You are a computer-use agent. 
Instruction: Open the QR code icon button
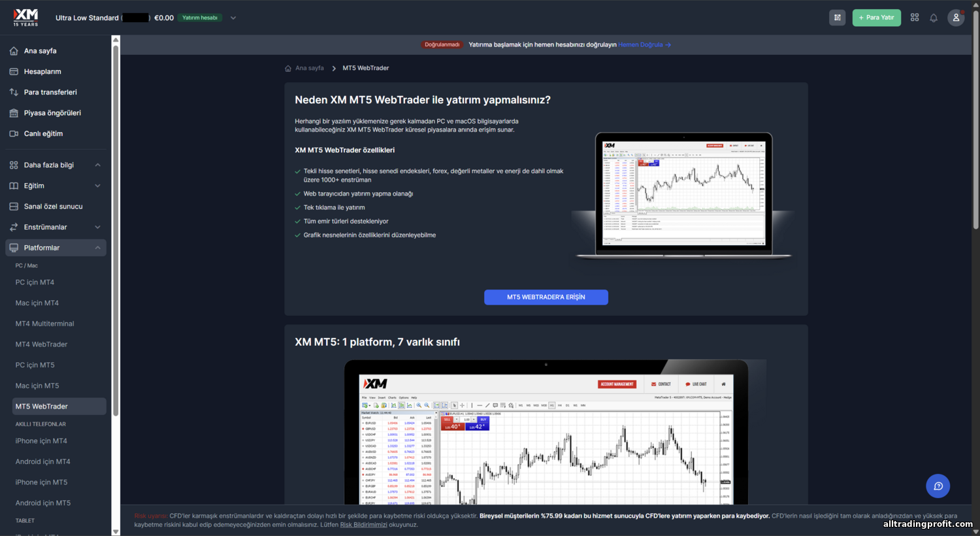pos(837,18)
